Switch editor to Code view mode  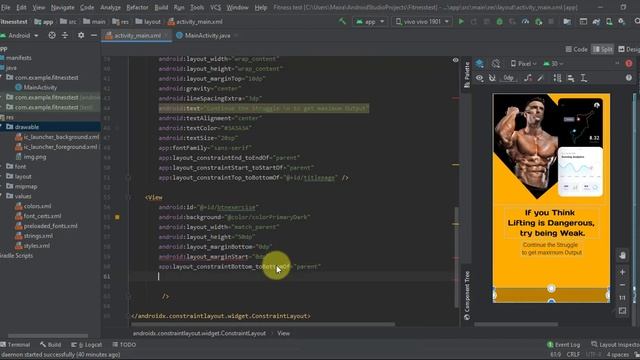(x=576, y=49)
